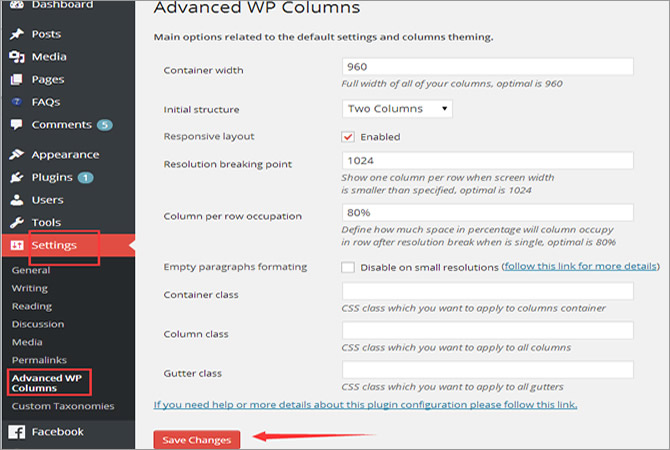Click the Container width field
670x450 pixels.
(488, 67)
